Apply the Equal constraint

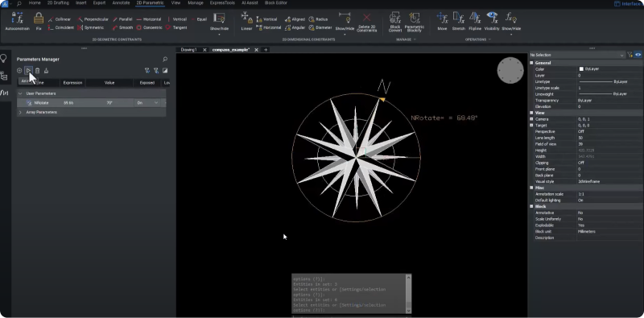199,19
